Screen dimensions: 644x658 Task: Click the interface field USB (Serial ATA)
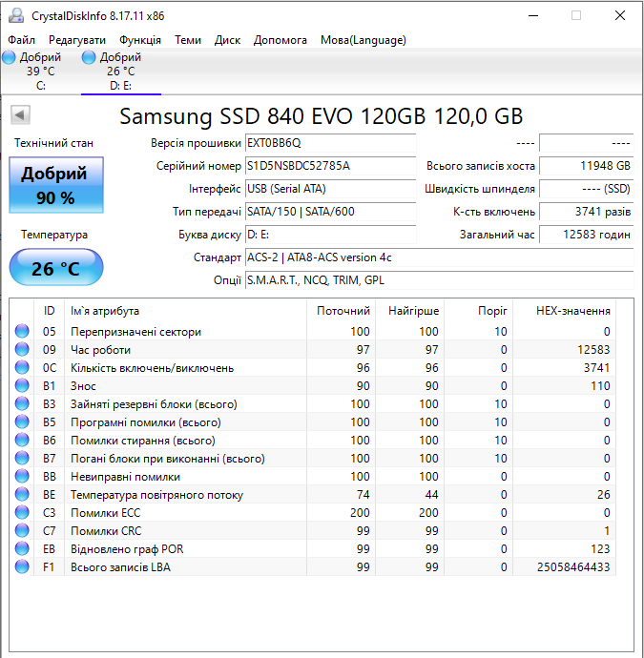click(x=330, y=189)
